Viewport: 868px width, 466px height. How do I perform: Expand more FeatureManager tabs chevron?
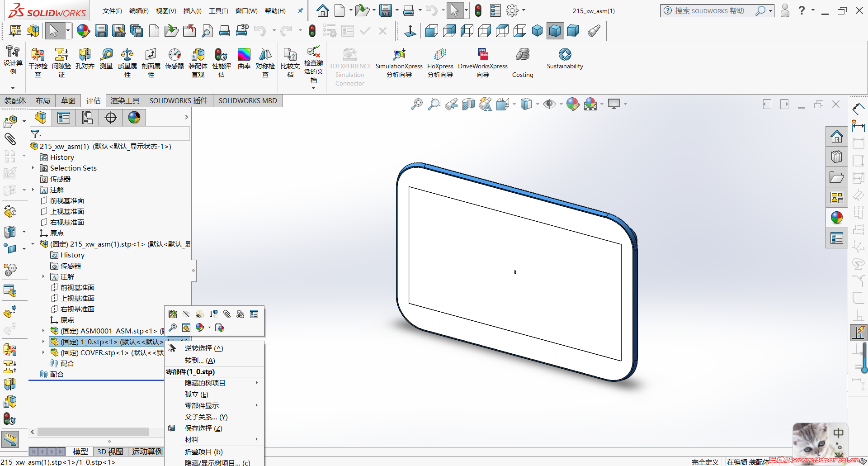[x=186, y=118]
